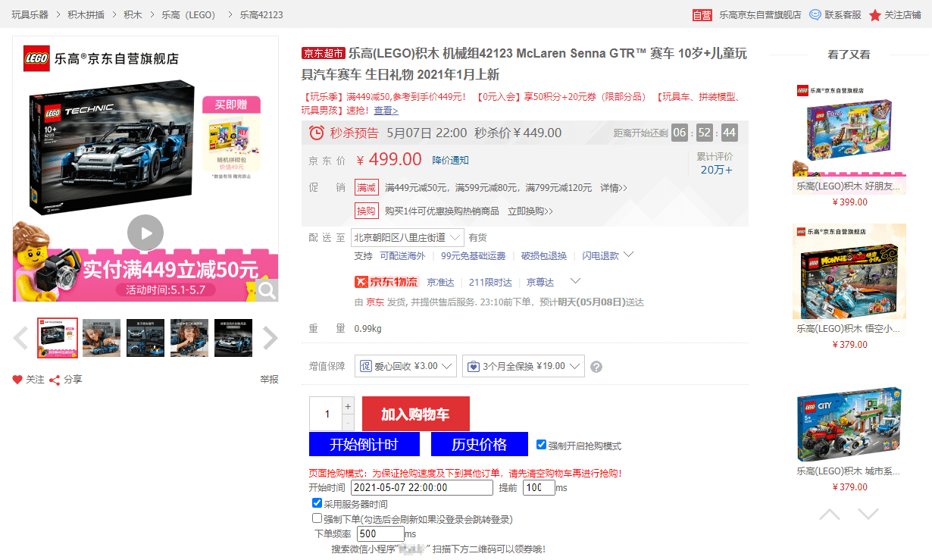The width and height of the screenshot is (932, 560).
Task: Increase quantity with the plus button
Action: coord(348,405)
